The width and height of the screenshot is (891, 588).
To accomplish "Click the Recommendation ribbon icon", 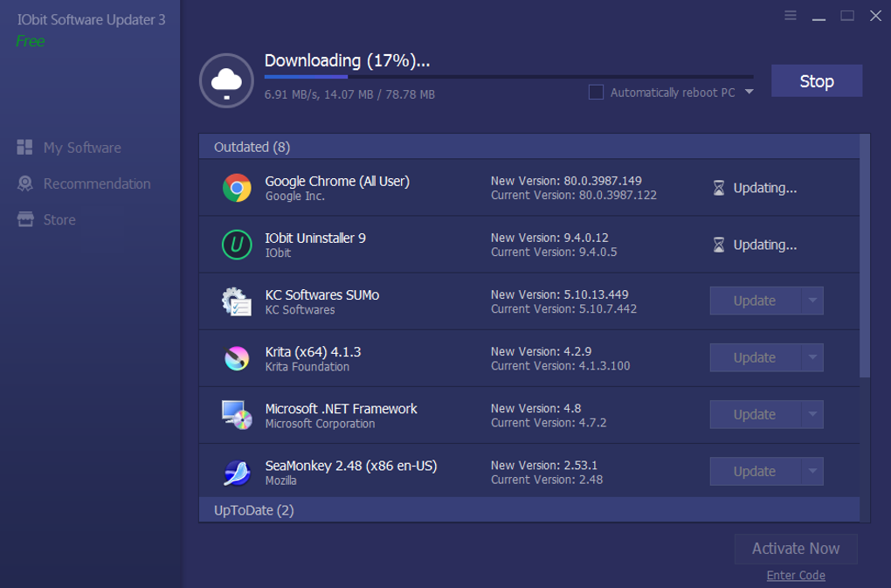I will [x=25, y=183].
